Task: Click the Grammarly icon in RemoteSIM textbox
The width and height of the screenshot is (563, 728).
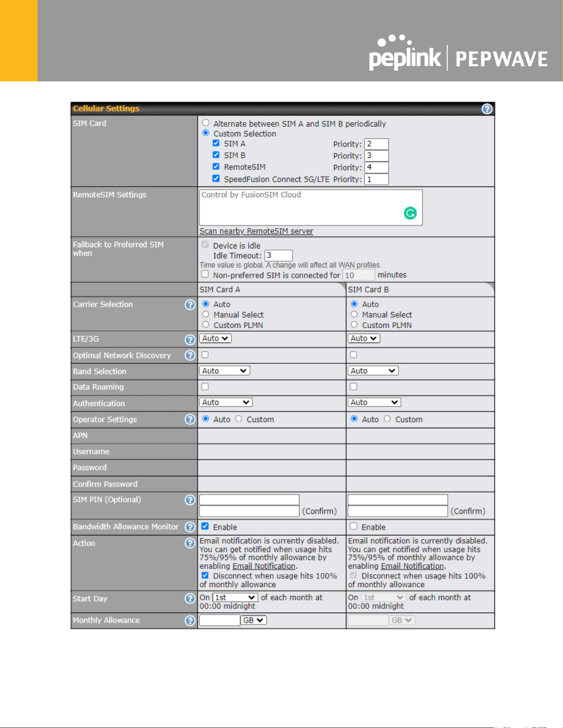Action: point(410,213)
